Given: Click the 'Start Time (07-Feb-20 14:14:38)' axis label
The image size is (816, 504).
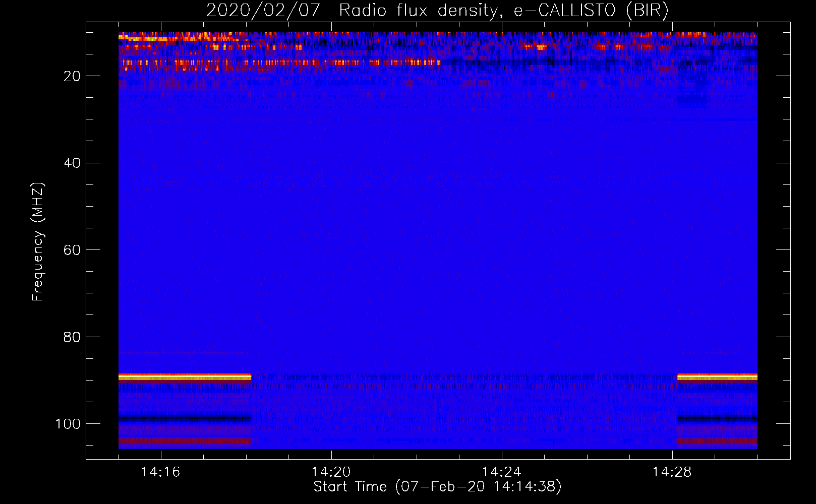Looking at the screenshot, I should [x=437, y=487].
